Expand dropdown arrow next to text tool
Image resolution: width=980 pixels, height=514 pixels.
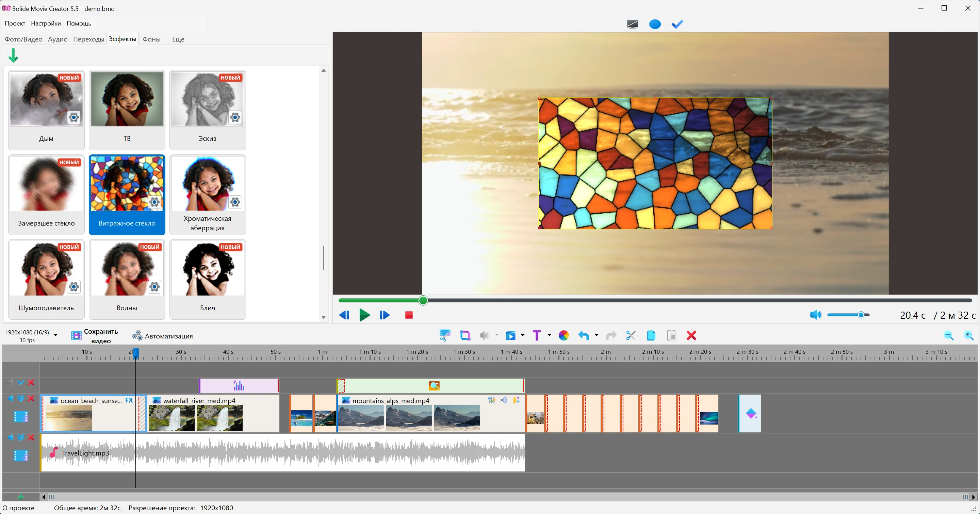(x=549, y=335)
